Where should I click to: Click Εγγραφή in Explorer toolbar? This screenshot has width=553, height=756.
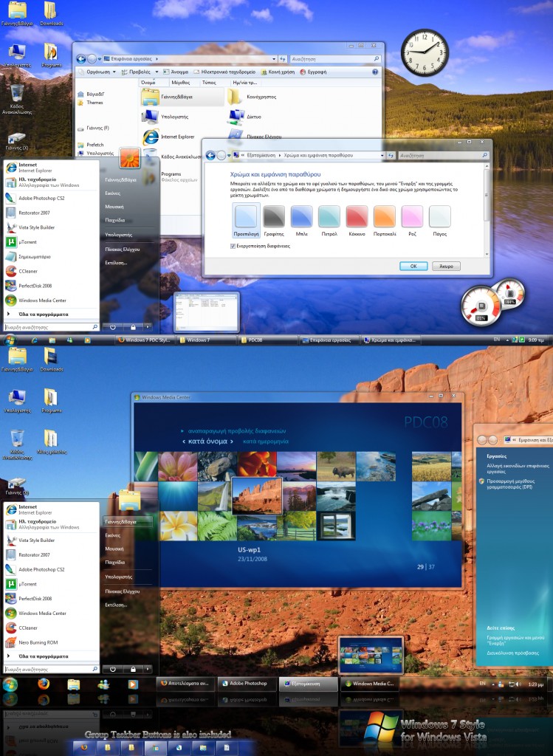coord(313,72)
